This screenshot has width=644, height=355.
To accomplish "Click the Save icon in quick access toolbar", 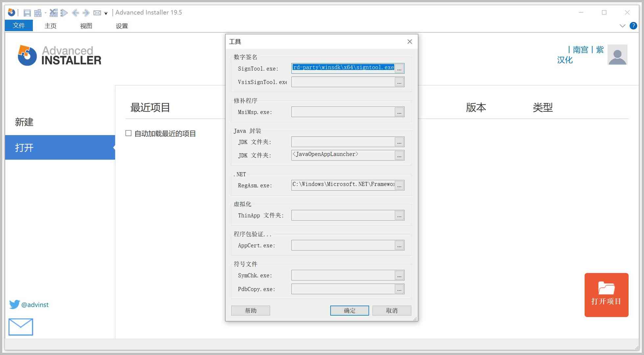I will (27, 13).
